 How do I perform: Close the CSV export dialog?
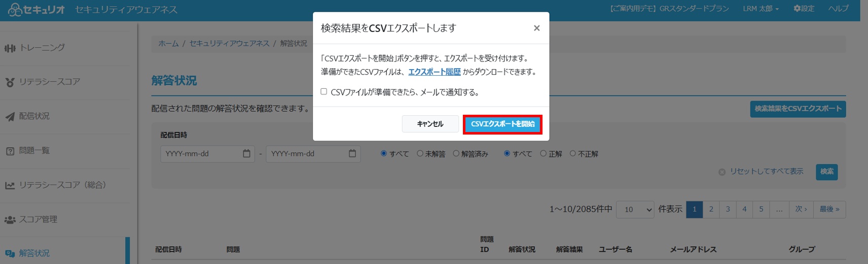tap(536, 28)
